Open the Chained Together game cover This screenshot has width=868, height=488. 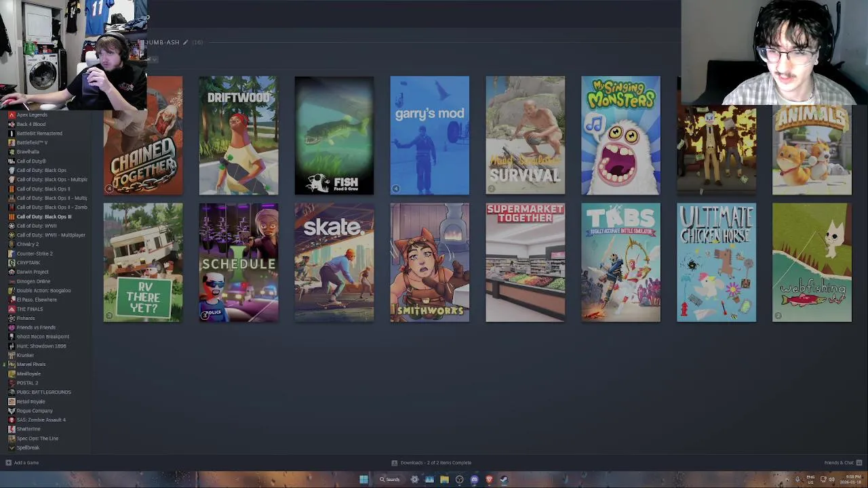coord(143,136)
